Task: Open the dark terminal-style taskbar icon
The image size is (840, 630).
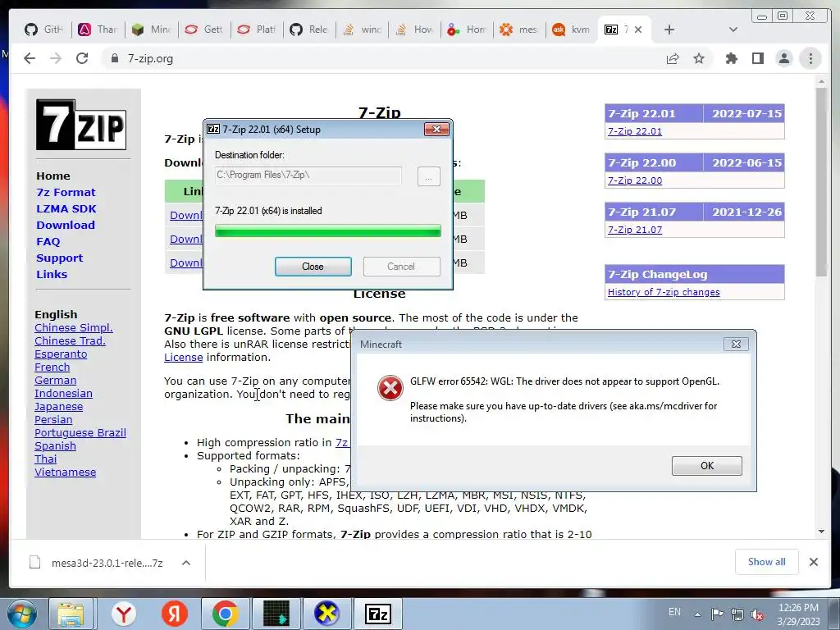Action: pyautogui.click(x=276, y=614)
